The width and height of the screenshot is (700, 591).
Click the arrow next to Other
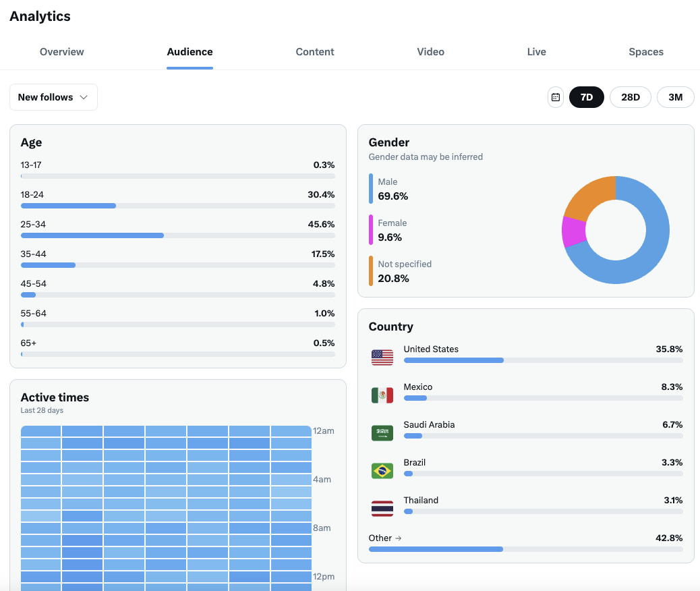[398, 538]
